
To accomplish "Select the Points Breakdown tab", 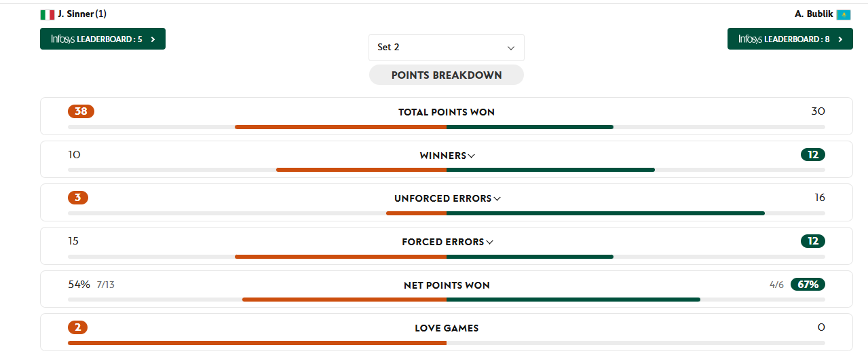I will [x=446, y=75].
